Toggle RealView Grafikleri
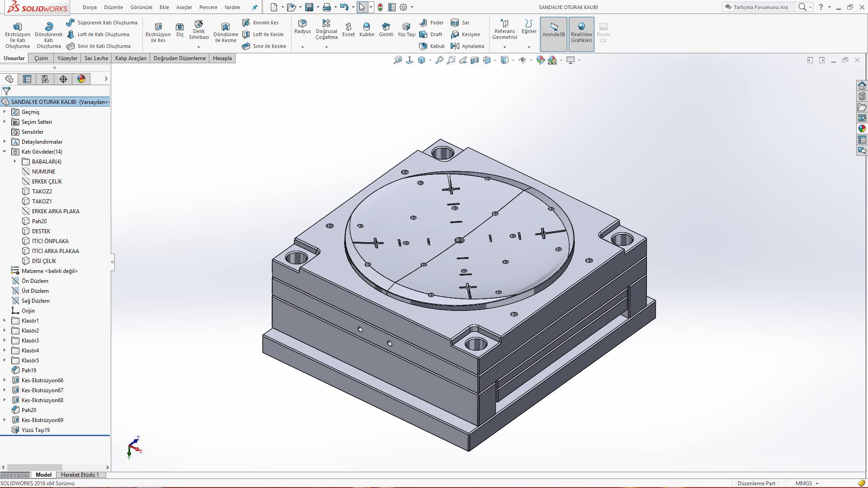 click(581, 34)
